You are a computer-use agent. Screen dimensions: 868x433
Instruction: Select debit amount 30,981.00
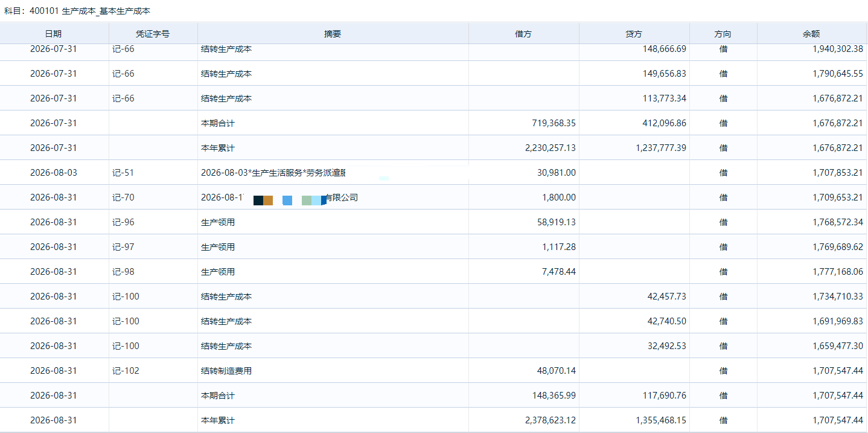[x=556, y=173]
